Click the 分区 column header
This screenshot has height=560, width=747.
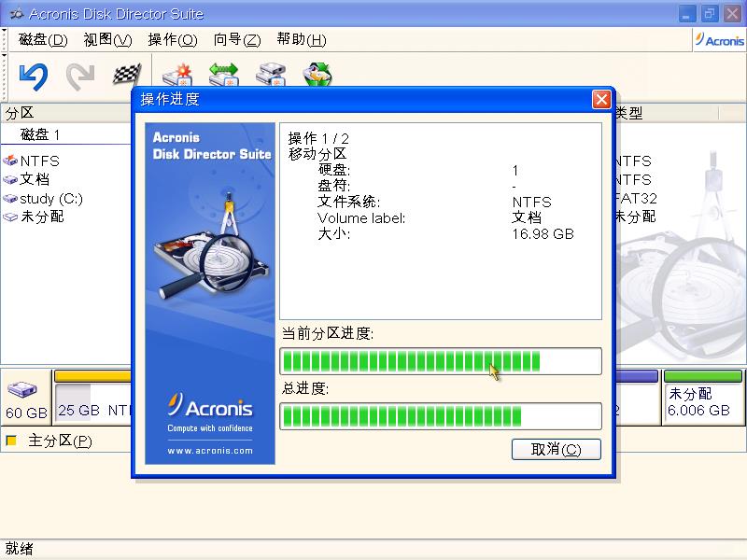pyautogui.click(x=65, y=113)
